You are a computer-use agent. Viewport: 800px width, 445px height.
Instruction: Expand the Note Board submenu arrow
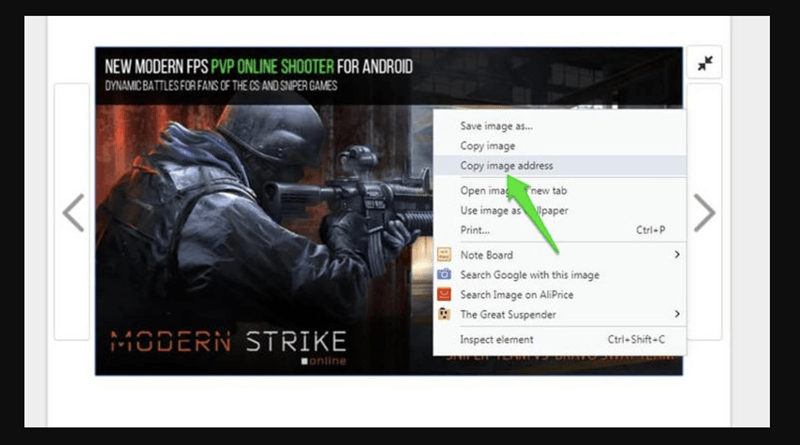coord(677,255)
